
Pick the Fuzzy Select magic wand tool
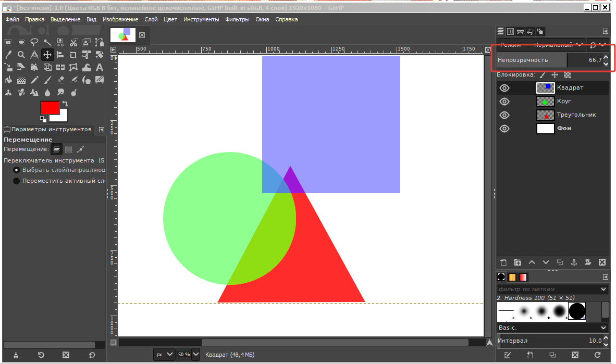(x=47, y=42)
